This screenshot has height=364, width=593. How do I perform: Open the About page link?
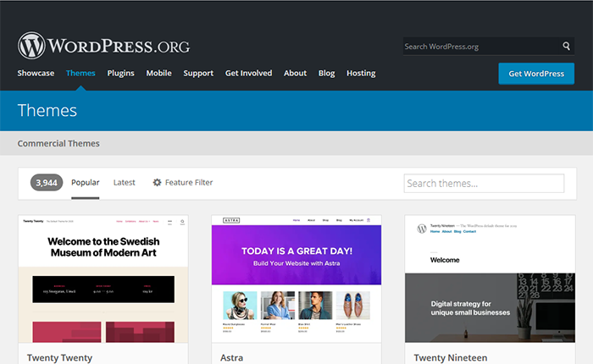coord(295,74)
